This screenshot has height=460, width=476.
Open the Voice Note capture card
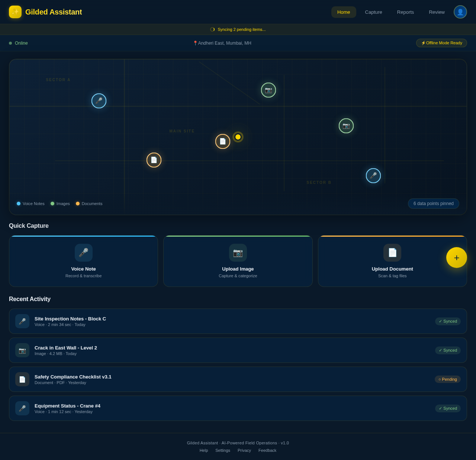click(x=84, y=261)
